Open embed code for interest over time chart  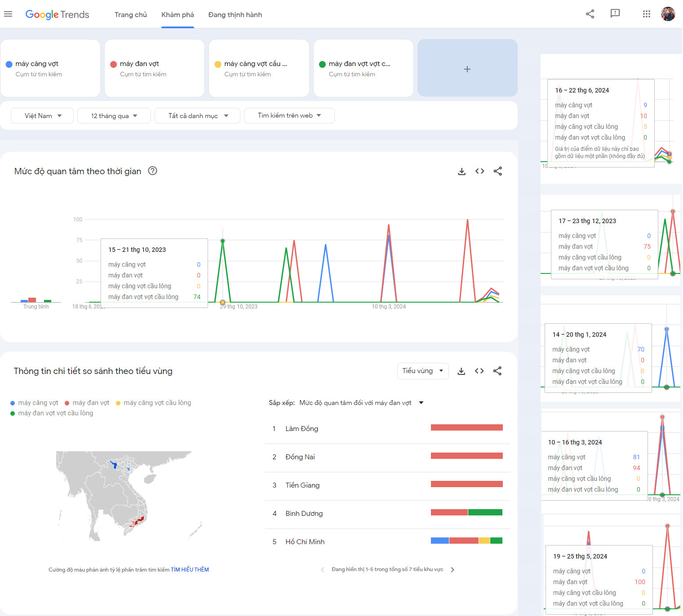[x=479, y=171]
